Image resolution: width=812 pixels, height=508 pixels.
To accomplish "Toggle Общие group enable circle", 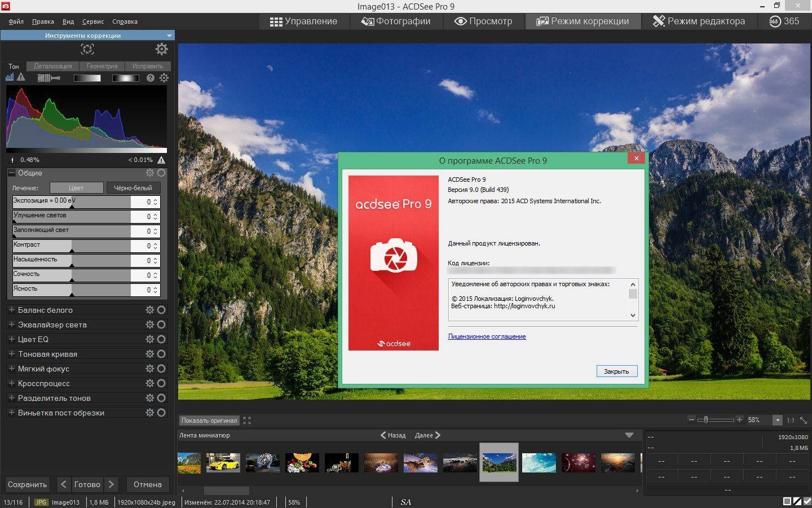I will coord(162,173).
